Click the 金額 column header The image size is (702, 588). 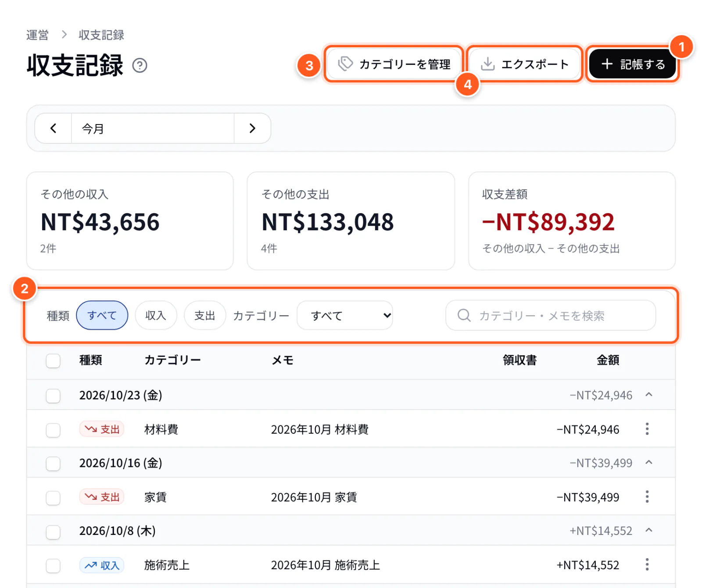pyautogui.click(x=608, y=360)
